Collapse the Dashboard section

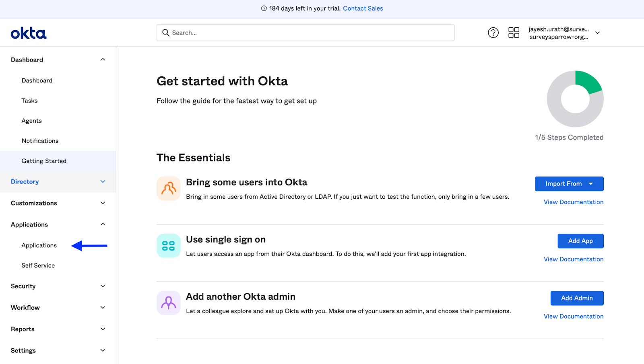tap(103, 60)
